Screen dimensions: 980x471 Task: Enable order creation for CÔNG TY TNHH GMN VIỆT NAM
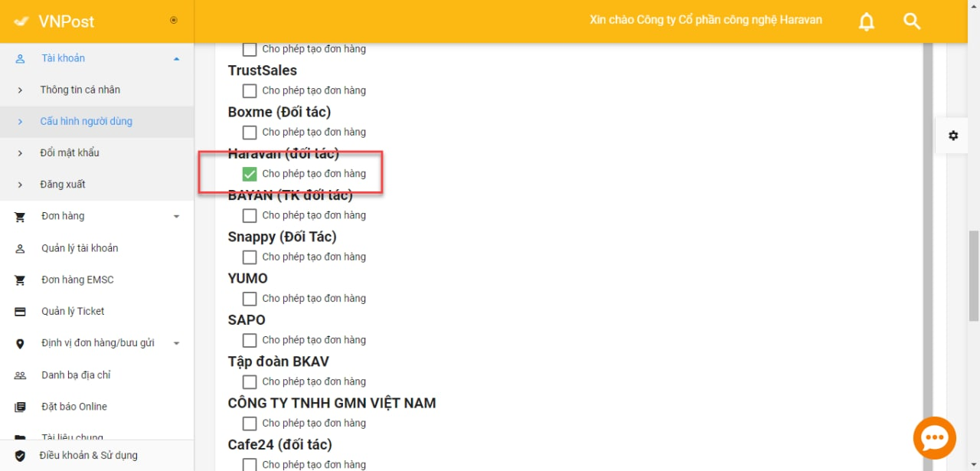point(250,424)
